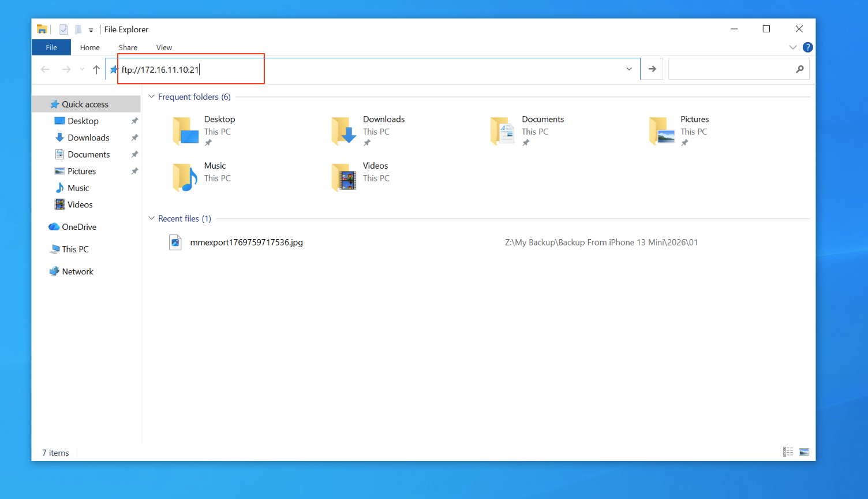Screen dimensions: 868x499
Task: Collapse the Frequent folders section
Action: 152,96
